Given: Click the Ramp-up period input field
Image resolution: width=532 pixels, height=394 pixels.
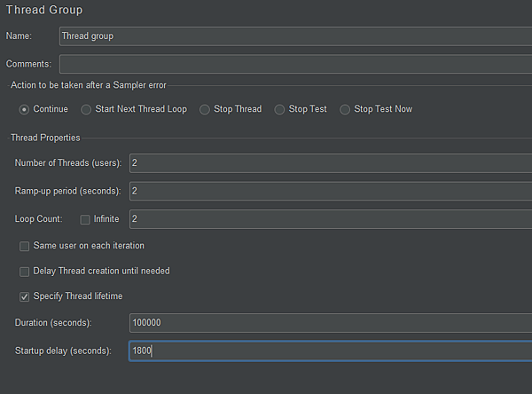Looking at the screenshot, I should pyautogui.click(x=331, y=191).
